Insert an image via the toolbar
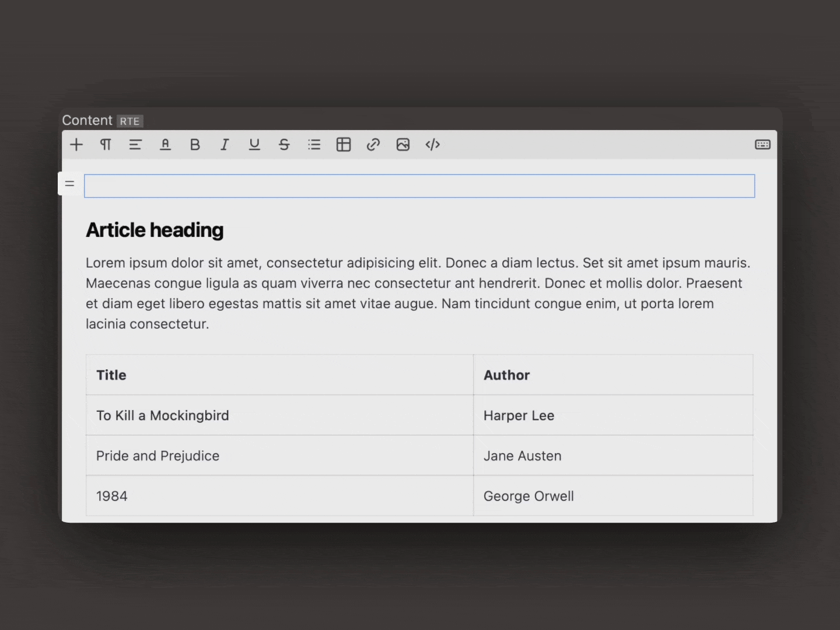This screenshot has width=840, height=630. [402, 145]
